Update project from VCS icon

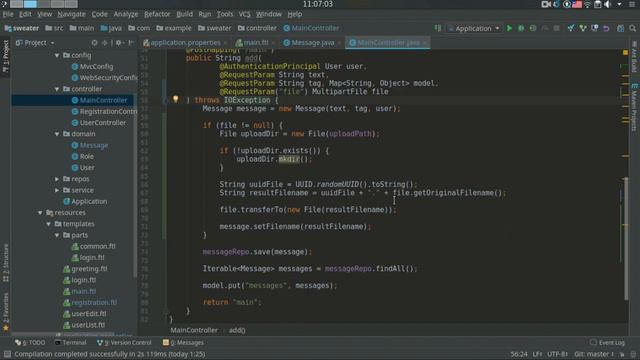click(571, 28)
